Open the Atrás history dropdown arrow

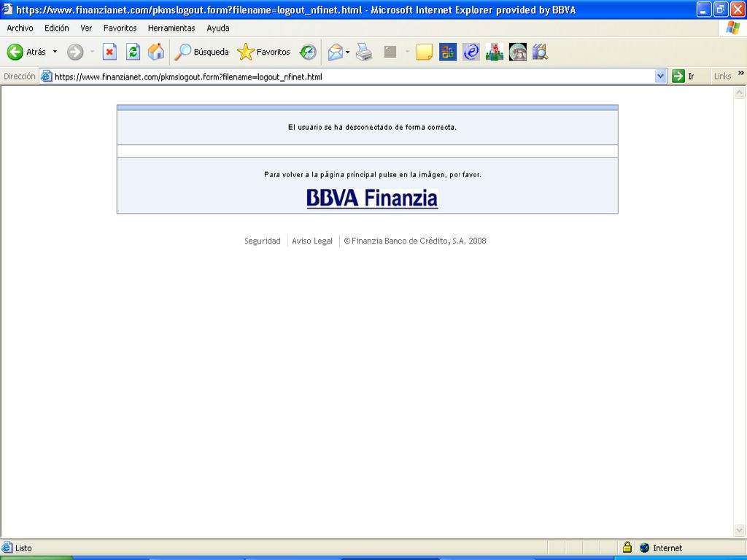tap(55, 52)
